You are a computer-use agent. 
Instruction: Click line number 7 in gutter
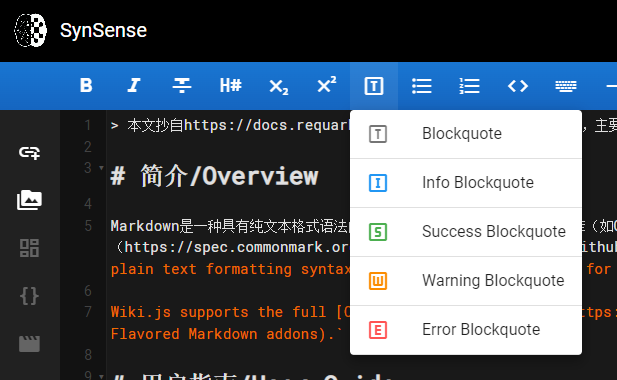coord(89,312)
